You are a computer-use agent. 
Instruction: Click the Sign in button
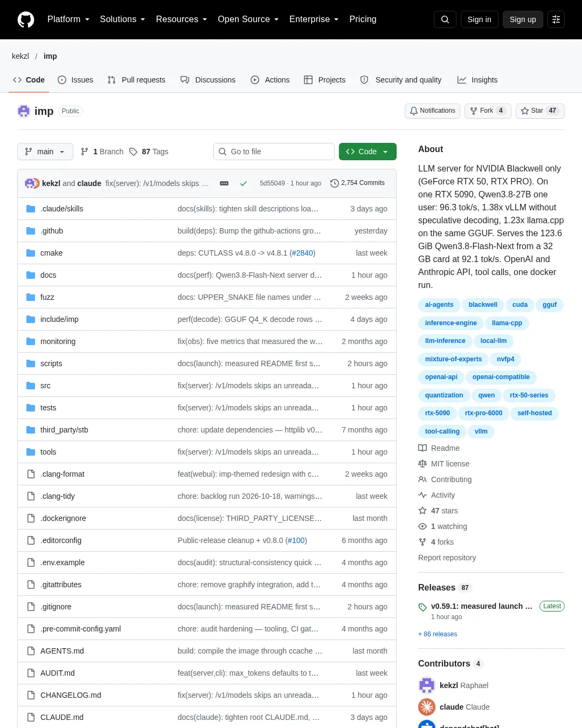click(x=480, y=19)
